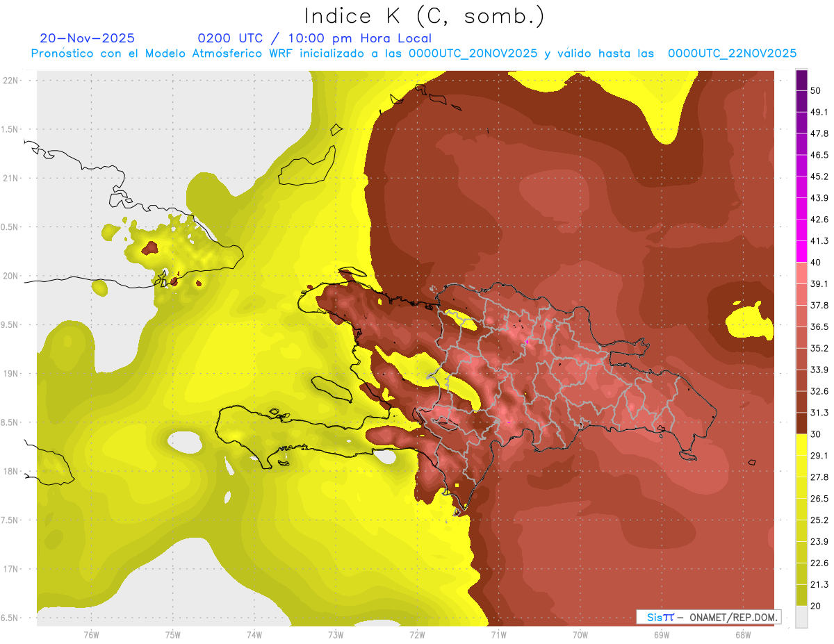Click the '42.6' colorbar value
The width and height of the screenshot is (834, 644).
(x=820, y=220)
